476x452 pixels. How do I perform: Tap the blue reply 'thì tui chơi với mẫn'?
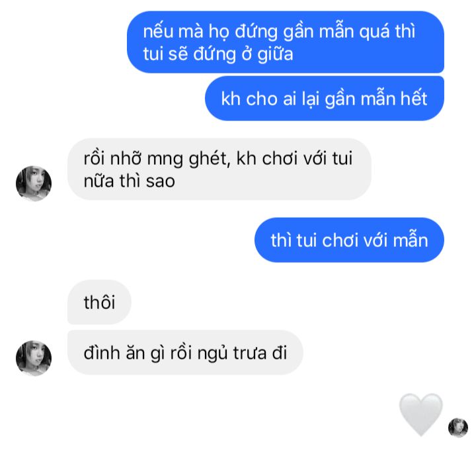[350, 240]
